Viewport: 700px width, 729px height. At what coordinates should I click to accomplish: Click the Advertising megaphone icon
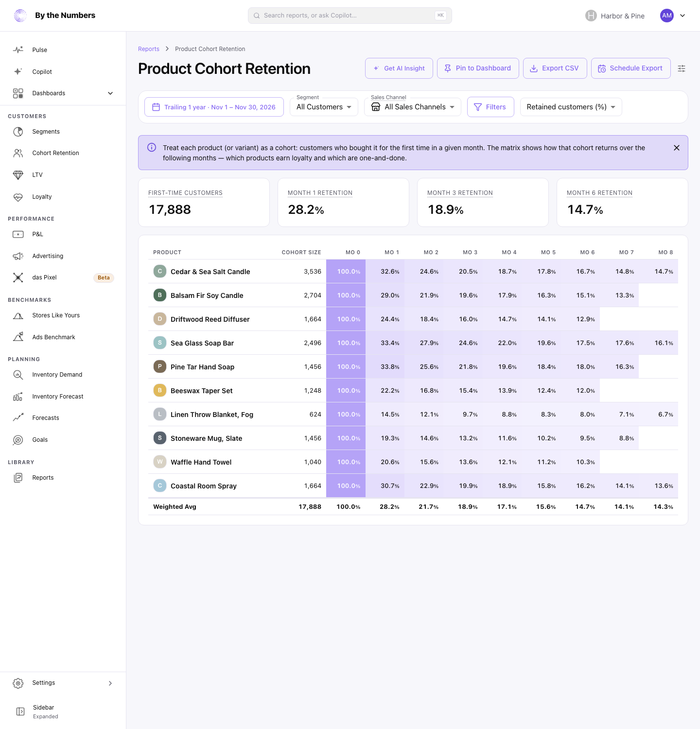(18, 256)
